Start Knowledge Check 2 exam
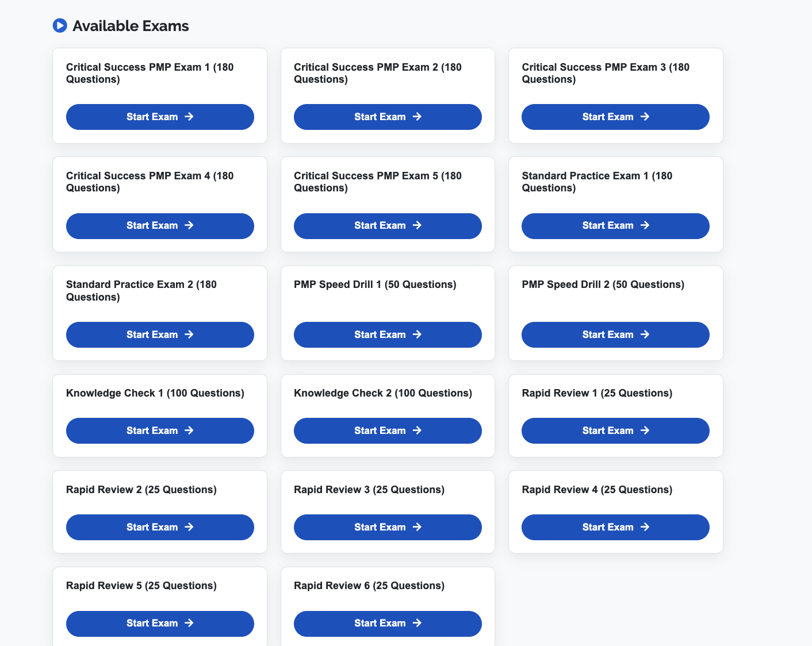Viewport: 812px width, 646px height. 388,430
